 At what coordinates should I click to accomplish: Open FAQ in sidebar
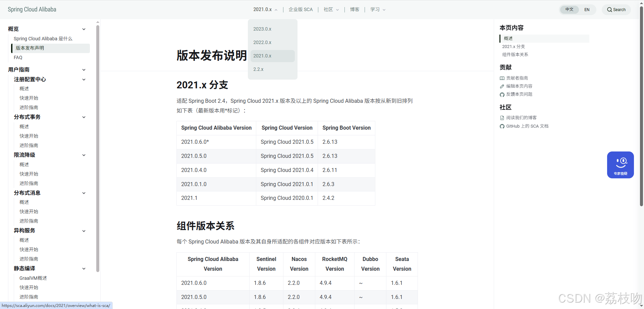tap(18, 57)
